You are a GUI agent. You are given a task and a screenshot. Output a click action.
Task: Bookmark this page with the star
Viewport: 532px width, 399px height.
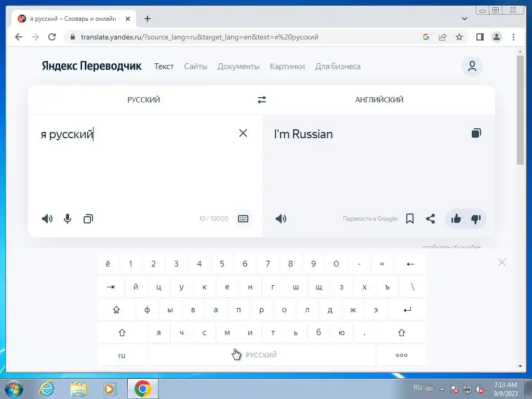459,37
